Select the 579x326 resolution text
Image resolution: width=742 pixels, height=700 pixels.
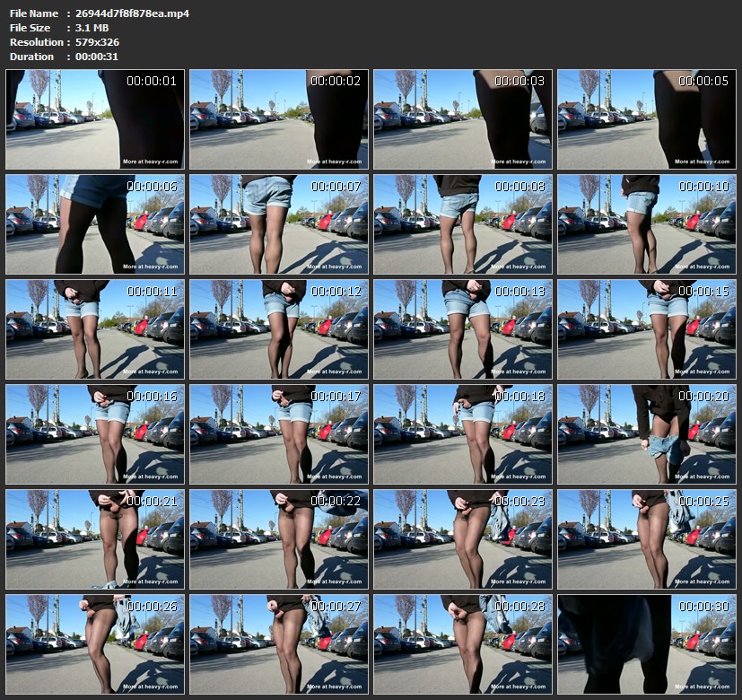pyautogui.click(x=98, y=42)
